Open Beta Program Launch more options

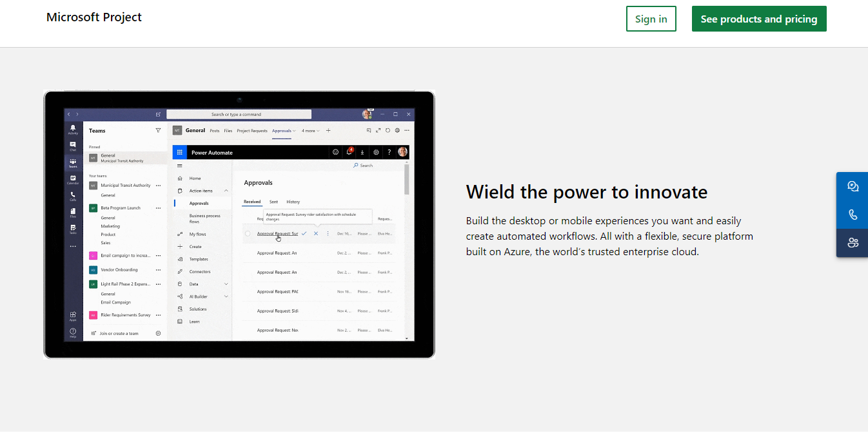(158, 208)
